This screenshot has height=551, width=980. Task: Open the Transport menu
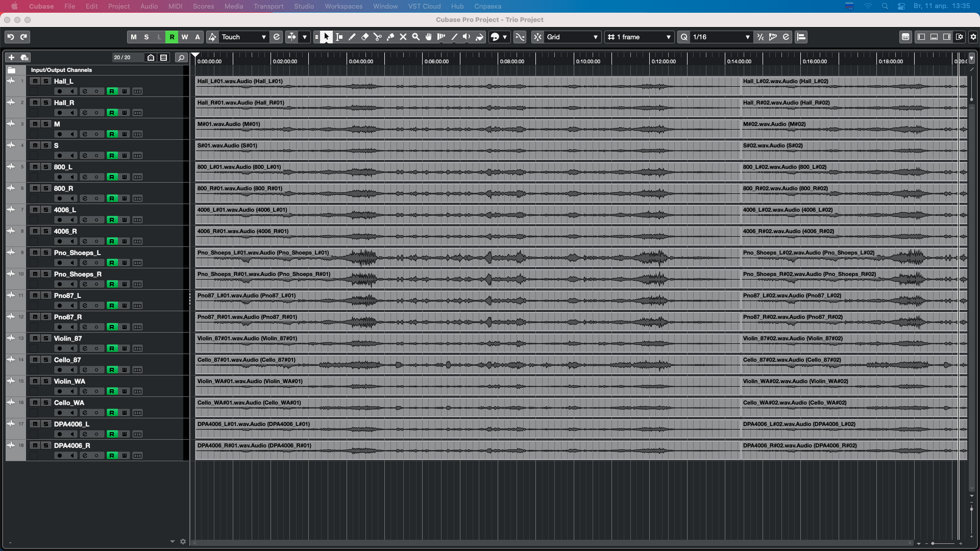[x=268, y=6]
